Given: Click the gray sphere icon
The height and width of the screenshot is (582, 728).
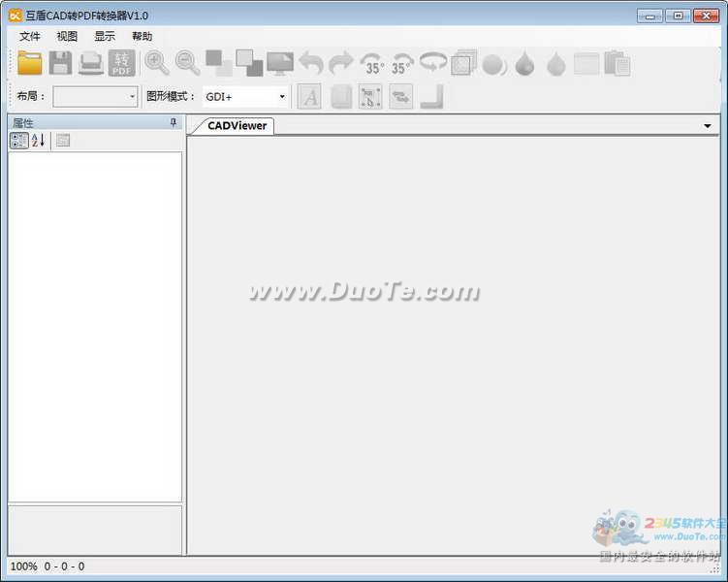Looking at the screenshot, I should 494,64.
